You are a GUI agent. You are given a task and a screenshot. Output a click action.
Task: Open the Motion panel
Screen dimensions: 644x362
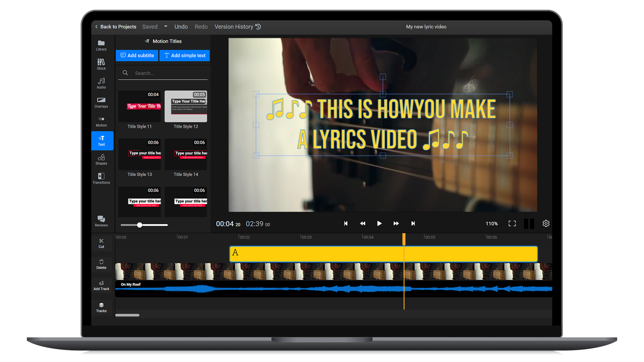tap(101, 122)
